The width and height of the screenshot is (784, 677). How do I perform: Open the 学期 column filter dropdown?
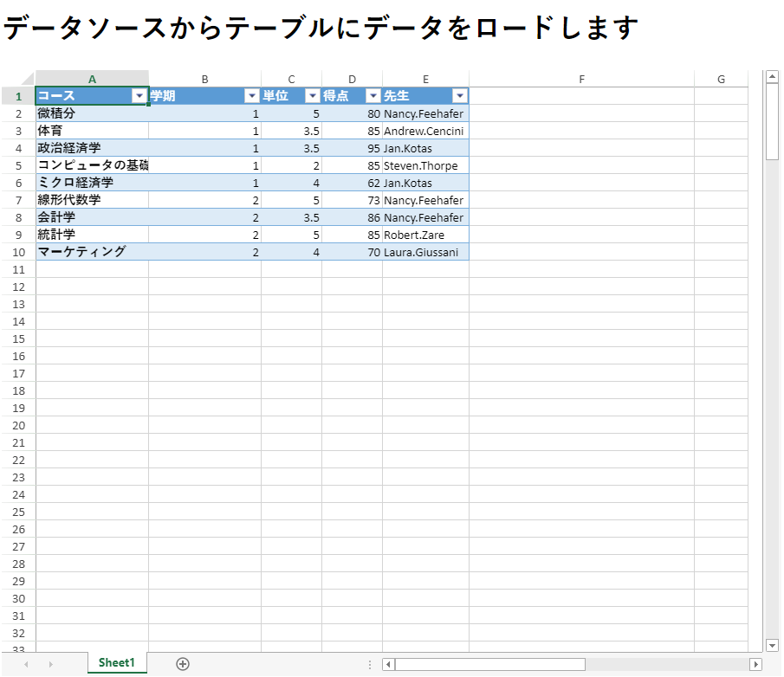pos(251,96)
